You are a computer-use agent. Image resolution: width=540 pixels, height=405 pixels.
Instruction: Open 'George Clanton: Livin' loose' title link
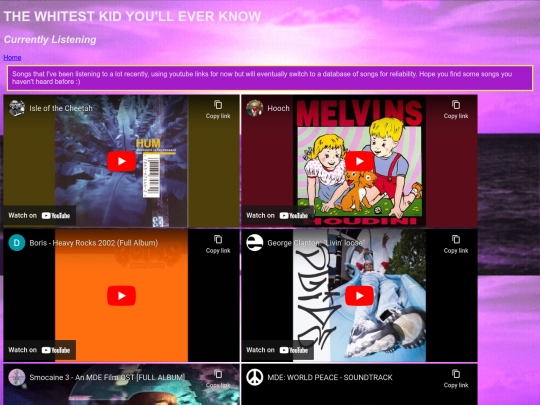point(315,243)
